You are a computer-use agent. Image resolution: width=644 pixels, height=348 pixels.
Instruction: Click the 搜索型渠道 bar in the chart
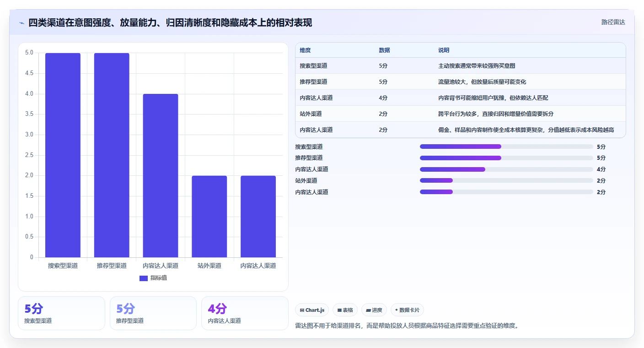pos(63,155)
